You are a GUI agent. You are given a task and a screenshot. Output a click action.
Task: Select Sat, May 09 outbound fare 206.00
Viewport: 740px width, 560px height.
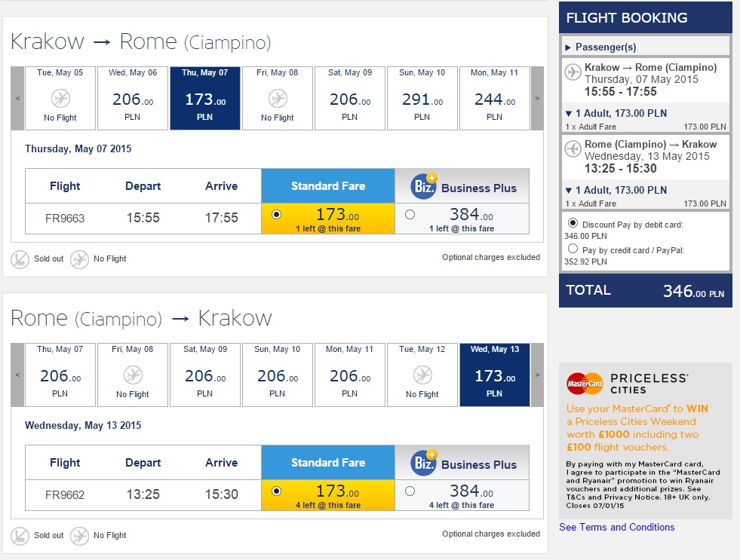(350, 99)
